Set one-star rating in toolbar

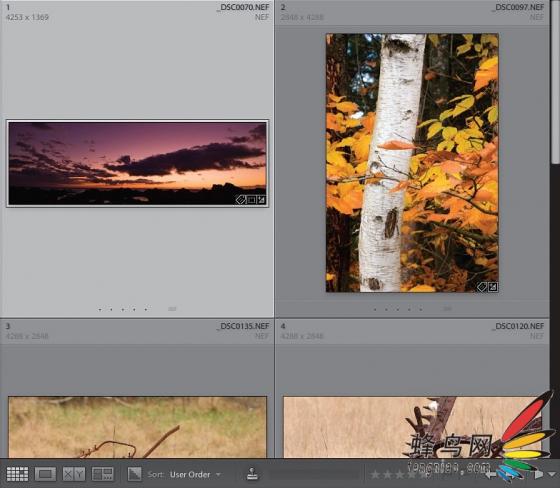pyautogui.click(x=375, y=475)
